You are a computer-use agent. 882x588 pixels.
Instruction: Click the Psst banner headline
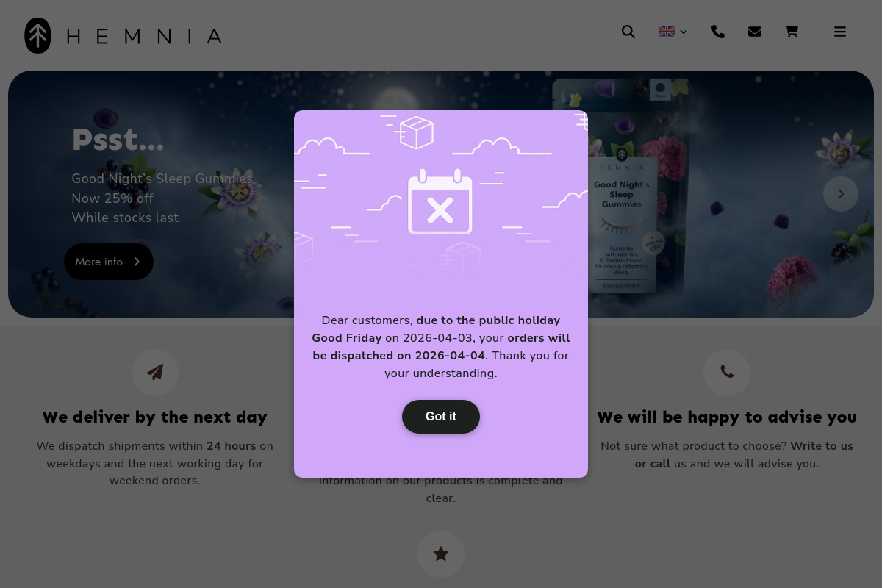(x=118, y=140)
